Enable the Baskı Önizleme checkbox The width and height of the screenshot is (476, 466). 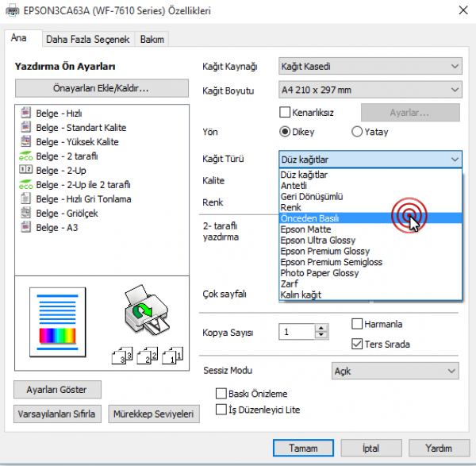coord(221,394)
